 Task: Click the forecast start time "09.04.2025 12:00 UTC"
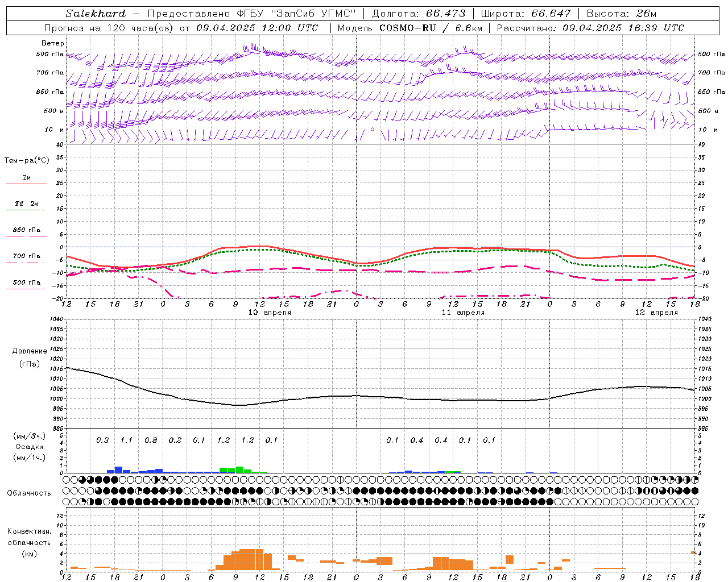257,28
